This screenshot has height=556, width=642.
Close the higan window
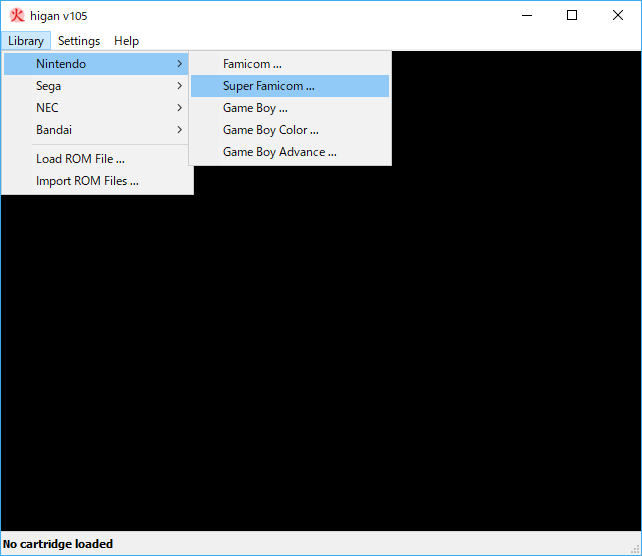(618, 16)
